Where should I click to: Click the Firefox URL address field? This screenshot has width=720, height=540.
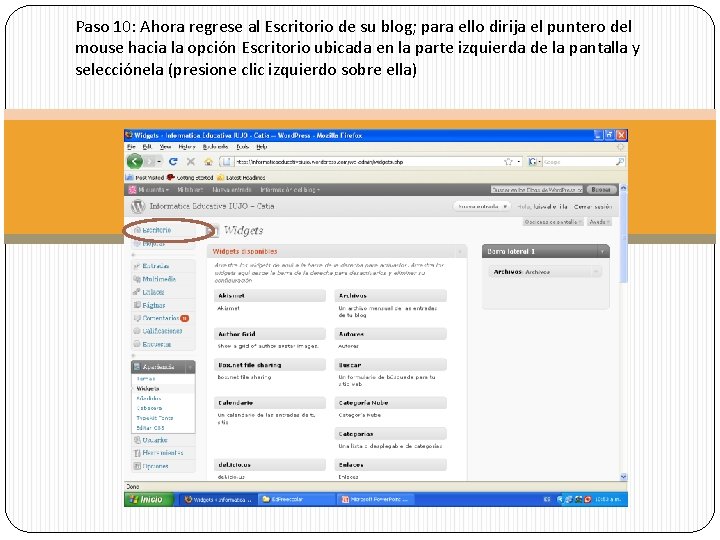click(367, 162)
